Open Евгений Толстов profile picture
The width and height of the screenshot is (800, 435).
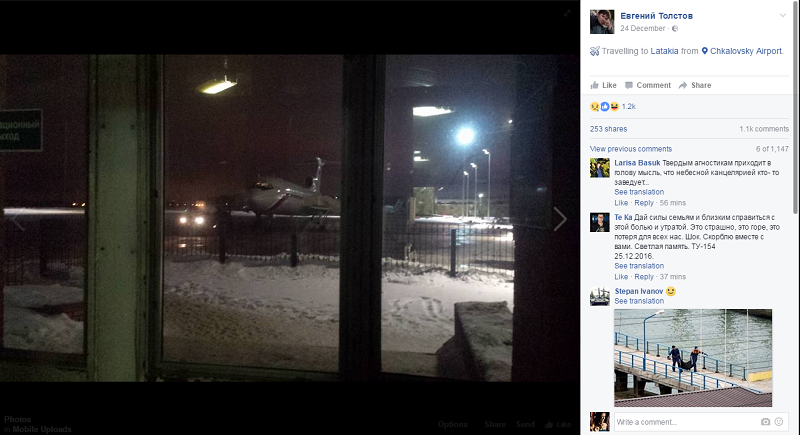click(602, 22)
